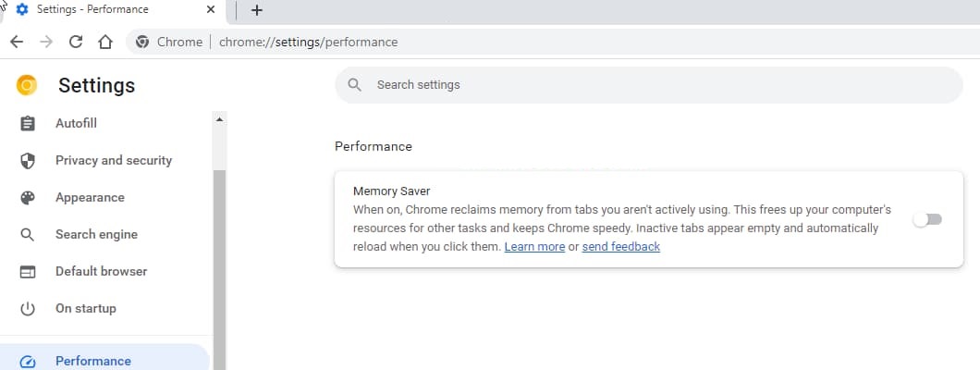Click the Chrome site info icon
This screenshot has height=370, width=980.
point(142,42)
